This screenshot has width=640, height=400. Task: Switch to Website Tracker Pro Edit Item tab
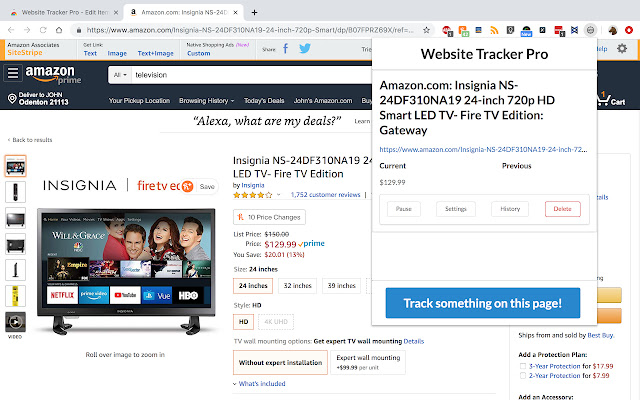(x=65, y=13)
